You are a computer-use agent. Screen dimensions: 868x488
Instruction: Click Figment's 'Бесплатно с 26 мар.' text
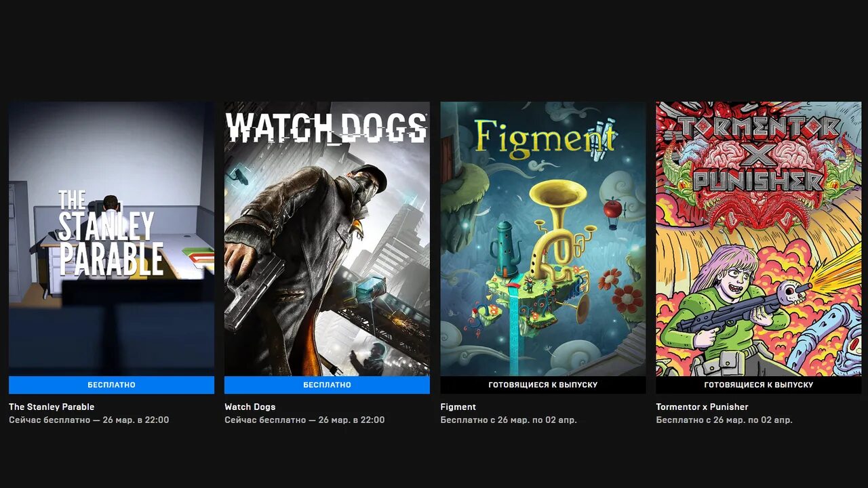click(x=509, y=420)
